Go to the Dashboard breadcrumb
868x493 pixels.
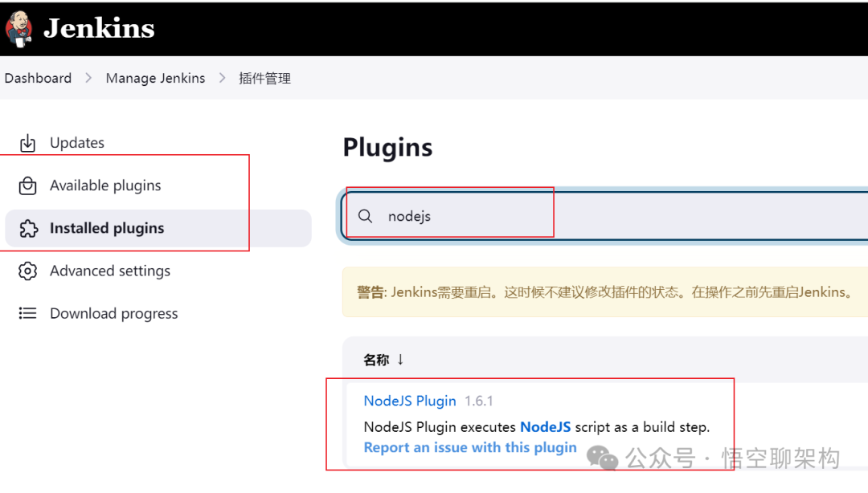[38, 79]
